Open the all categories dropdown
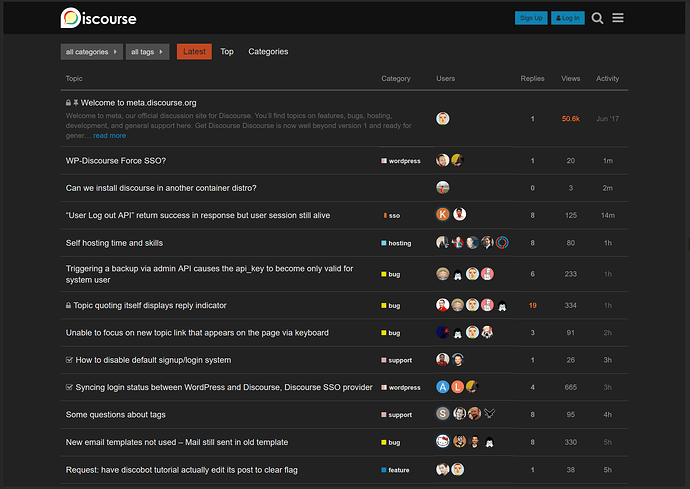The width and height of the screenshot is (690, 489). [x=92, y=52]
